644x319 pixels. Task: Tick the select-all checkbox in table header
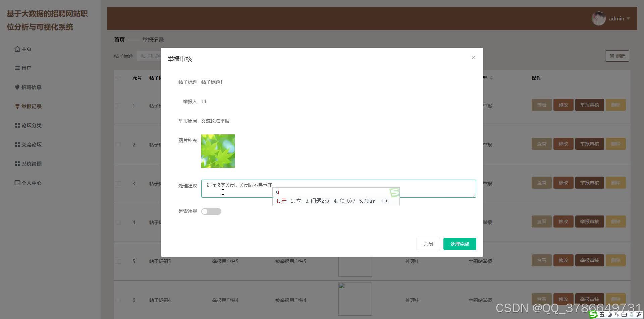(x=118, y=78)
